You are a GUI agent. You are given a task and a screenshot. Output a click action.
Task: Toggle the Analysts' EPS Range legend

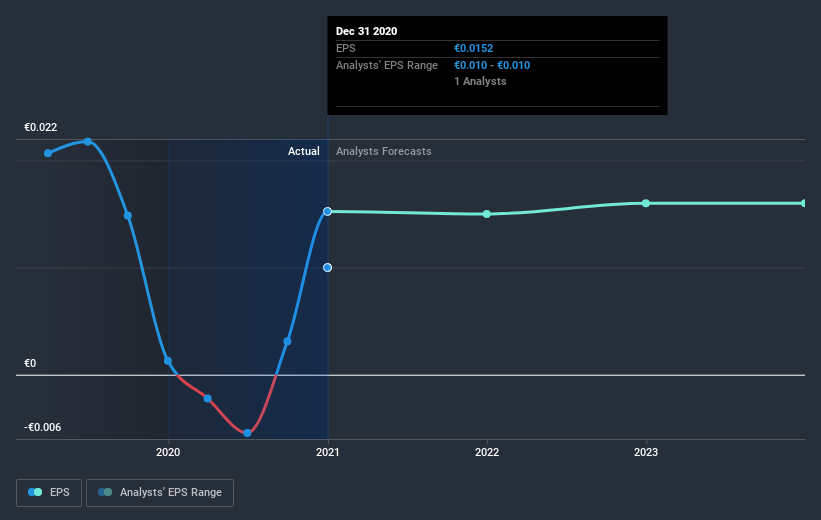[x=160, y=492]
